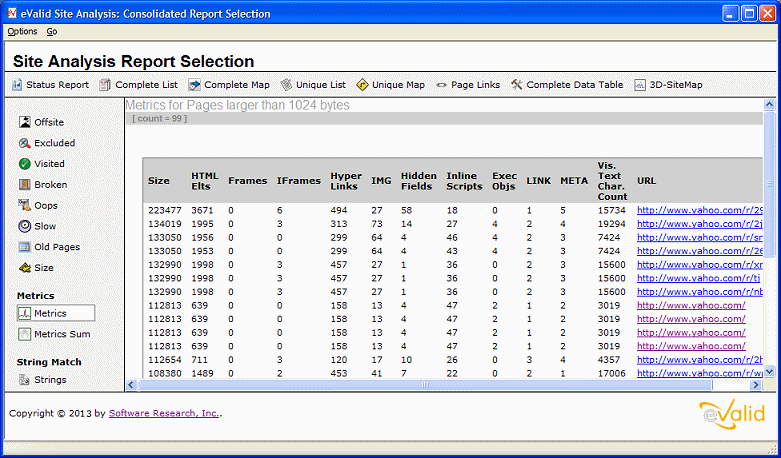Follow the Software Research, Inc. link
Screen dimensions: 781x458
(x=164, y=413)
